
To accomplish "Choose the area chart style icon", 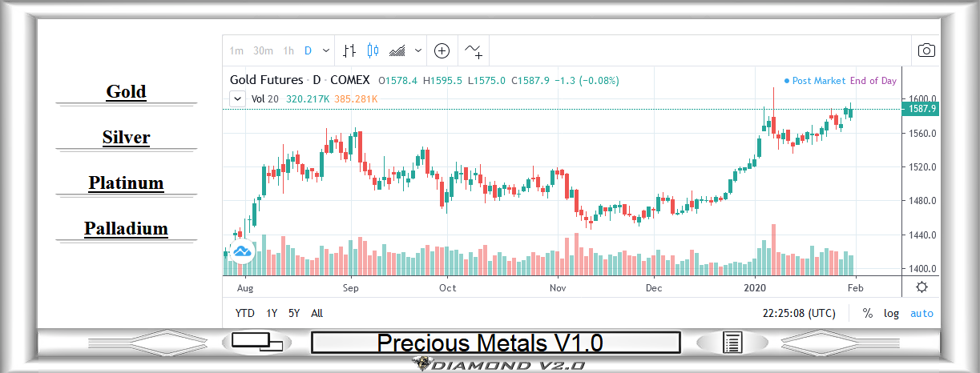I will (x=397, y=51).
